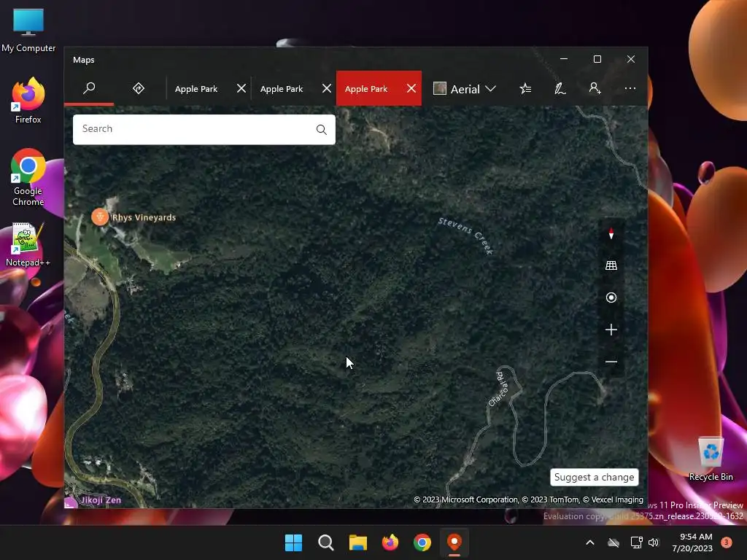747x560 pixels.
Task: Maximize the Maps window
Action: point(597,59)
